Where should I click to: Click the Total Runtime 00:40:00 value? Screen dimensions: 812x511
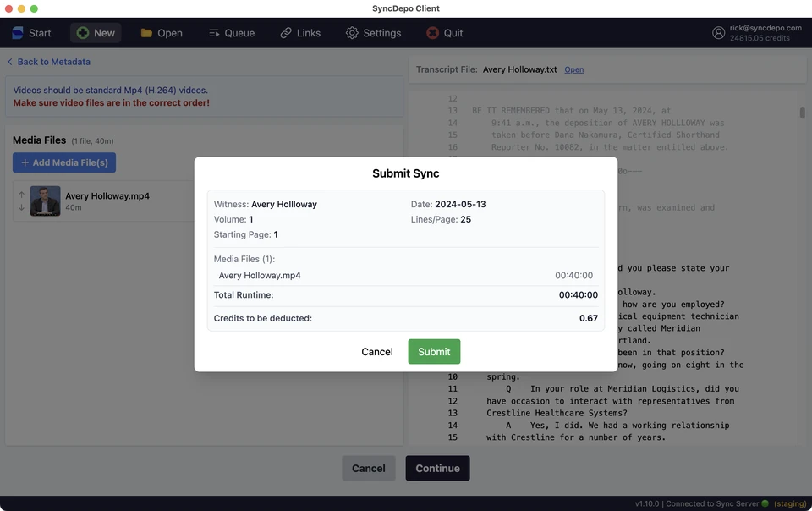(578, 295)
